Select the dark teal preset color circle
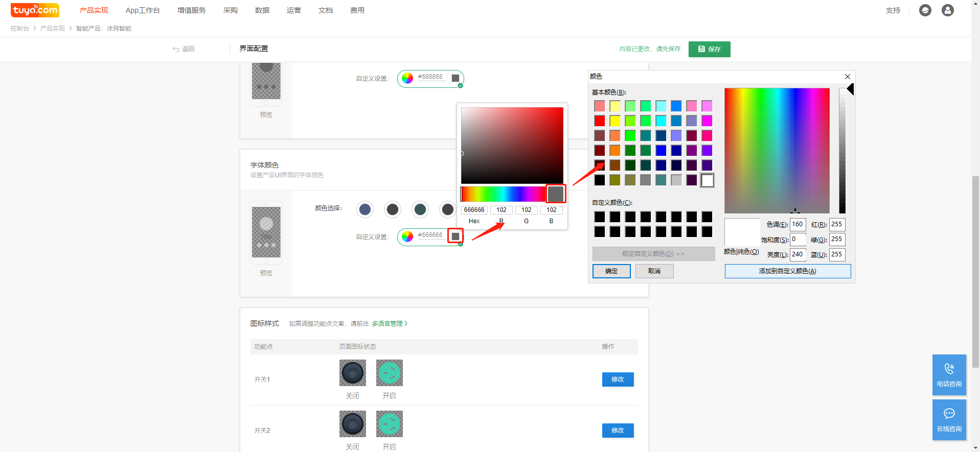980x452 pixels. (x=420, y=209)
